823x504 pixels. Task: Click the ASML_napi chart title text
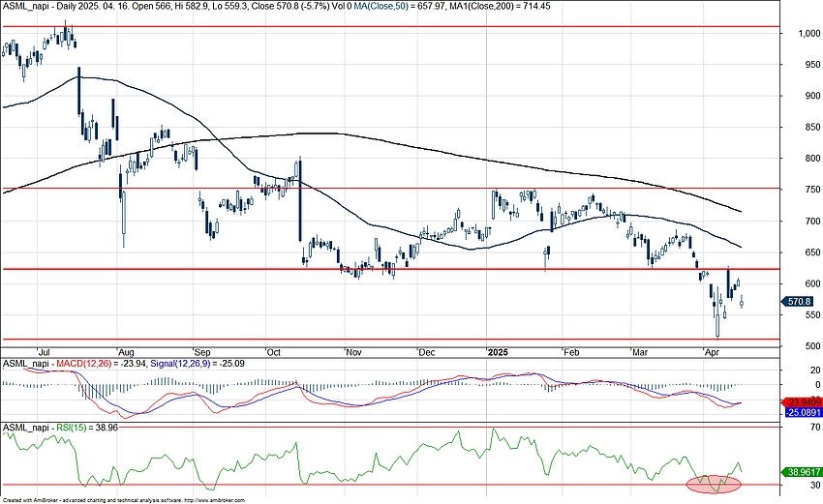[23, 5]
